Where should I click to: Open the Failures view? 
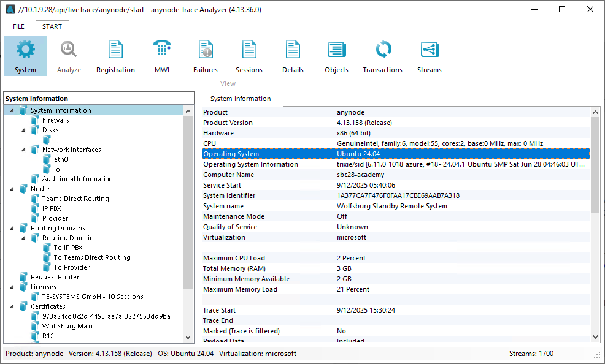click(x=205, y=55)
